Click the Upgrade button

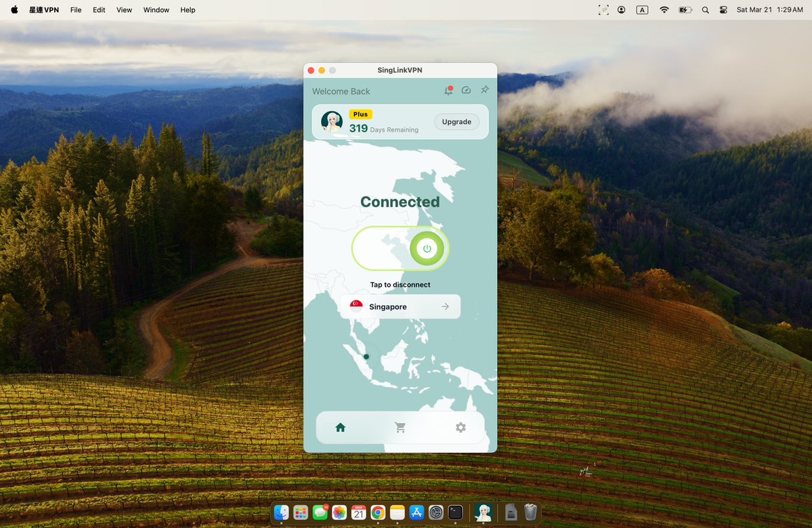tap(456, 121)
